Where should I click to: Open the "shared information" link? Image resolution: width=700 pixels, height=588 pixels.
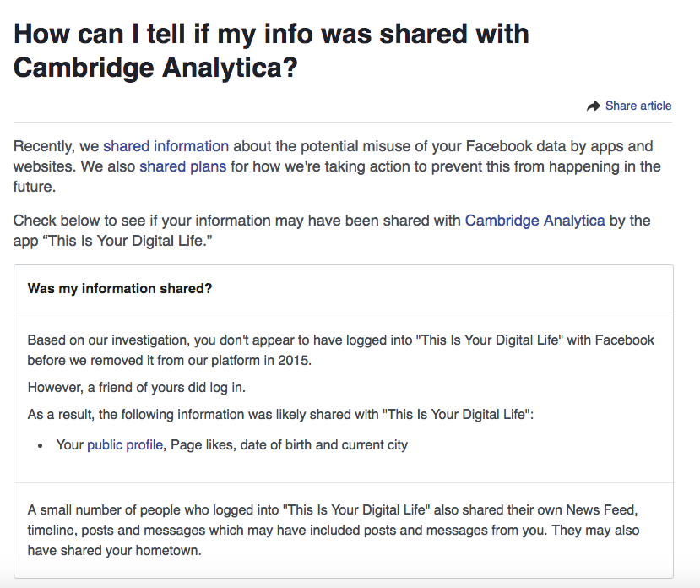point(166,146)
